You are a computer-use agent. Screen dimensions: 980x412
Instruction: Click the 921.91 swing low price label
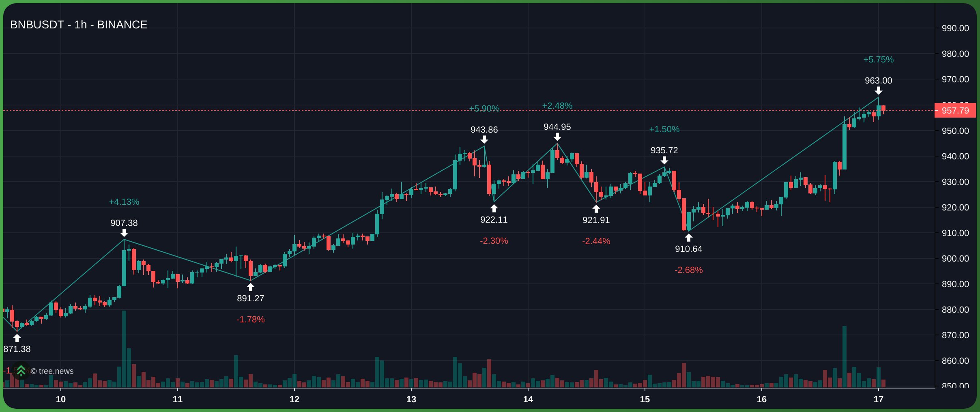596,220
